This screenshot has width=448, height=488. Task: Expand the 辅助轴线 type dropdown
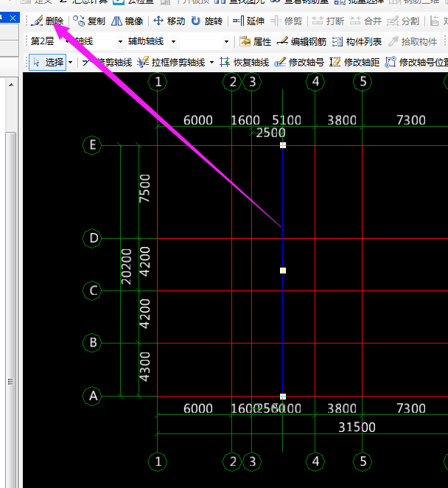(x=174, y=41)
